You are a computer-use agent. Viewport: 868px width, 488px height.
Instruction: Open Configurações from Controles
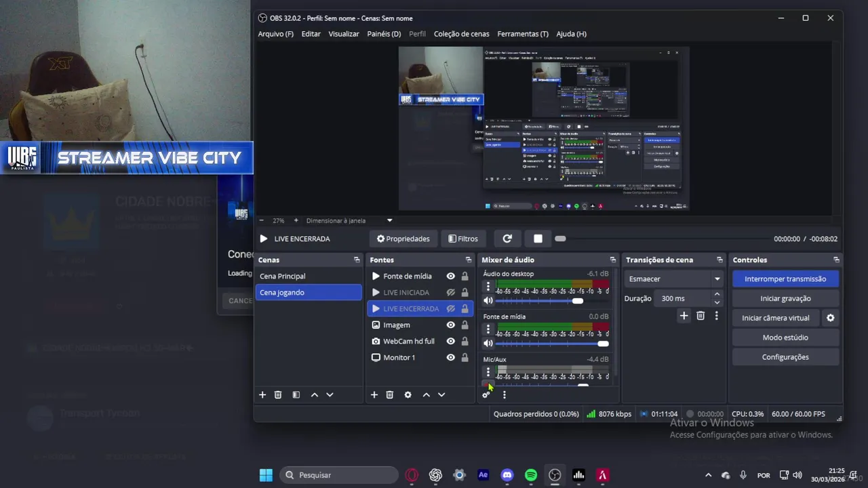(x=785, y=357)
